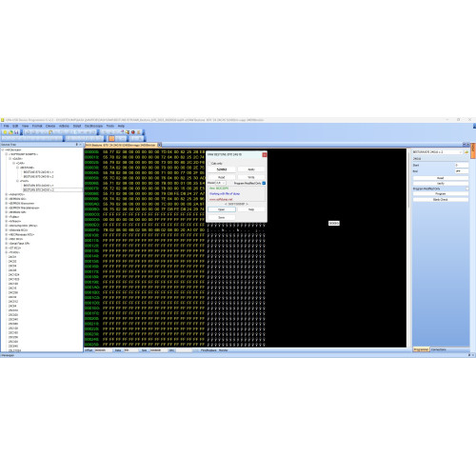
Task: Click the Save toolbar icon
Action: tap(16, 132)
